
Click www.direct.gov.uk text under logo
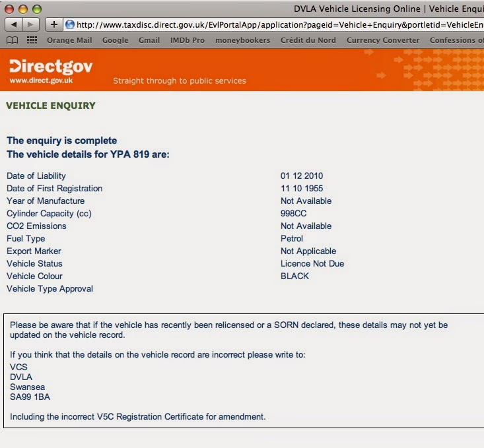coord(41,80)
